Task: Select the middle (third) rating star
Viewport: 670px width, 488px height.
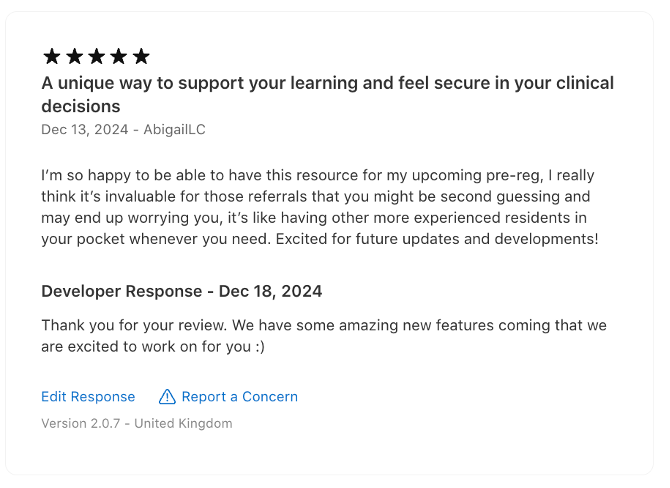Action: (x=96, y=56)
